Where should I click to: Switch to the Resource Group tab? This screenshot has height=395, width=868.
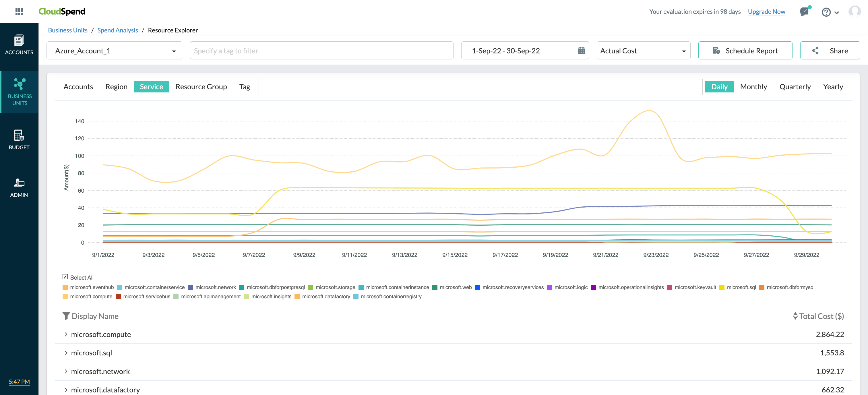201,87
